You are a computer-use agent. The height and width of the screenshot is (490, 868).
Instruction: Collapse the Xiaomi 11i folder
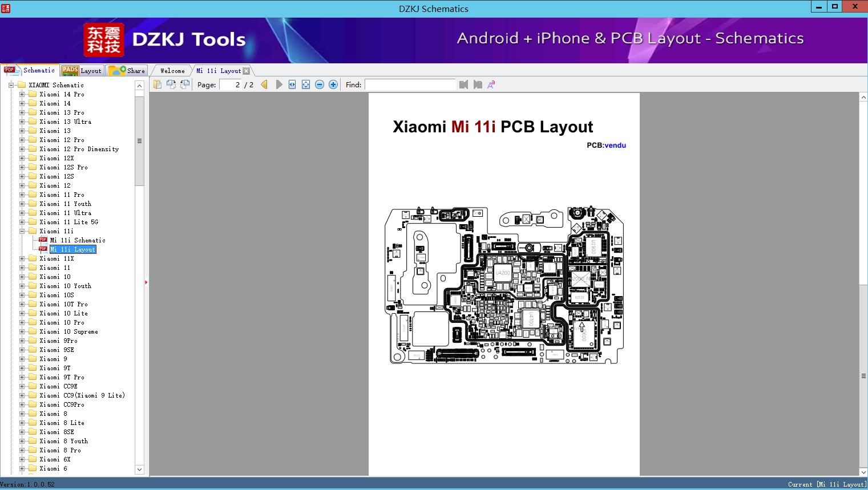coord(22,231)
